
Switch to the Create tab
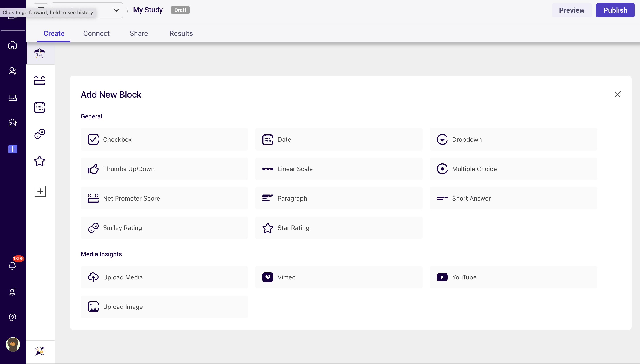click(x=54, y=33)
